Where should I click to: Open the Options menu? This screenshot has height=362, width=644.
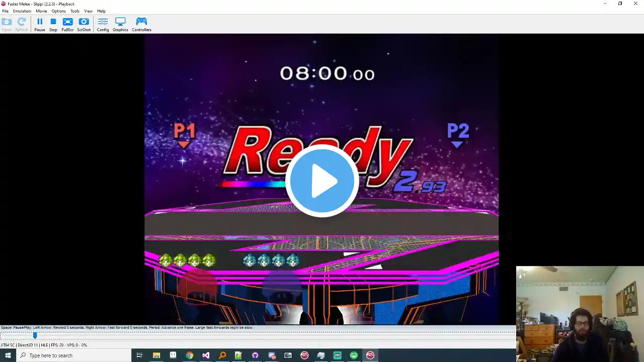(x=58, y=11)
